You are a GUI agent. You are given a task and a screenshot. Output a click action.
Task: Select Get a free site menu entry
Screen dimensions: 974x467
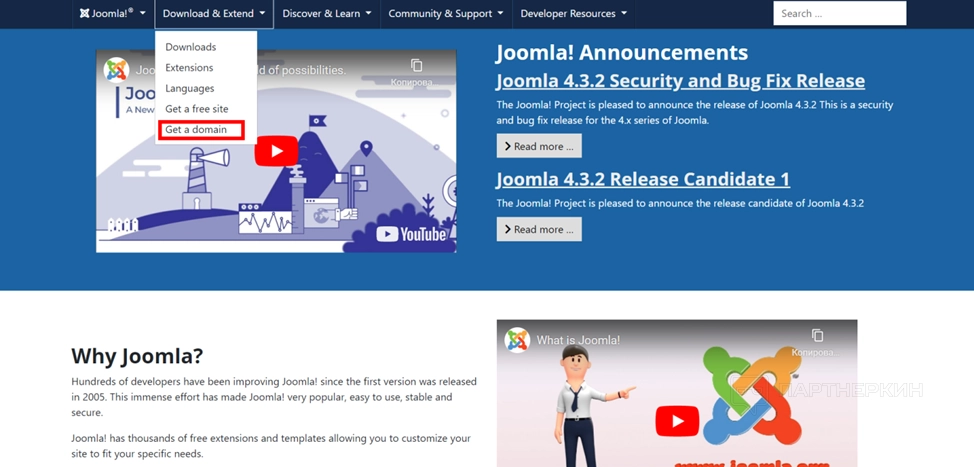pos(196,109)
